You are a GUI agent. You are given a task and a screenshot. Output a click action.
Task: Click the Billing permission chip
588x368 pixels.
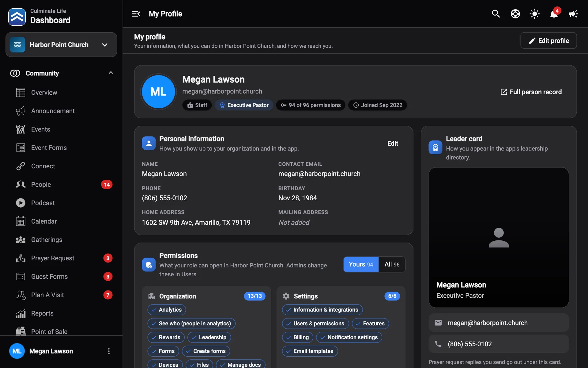pos(297,337)
